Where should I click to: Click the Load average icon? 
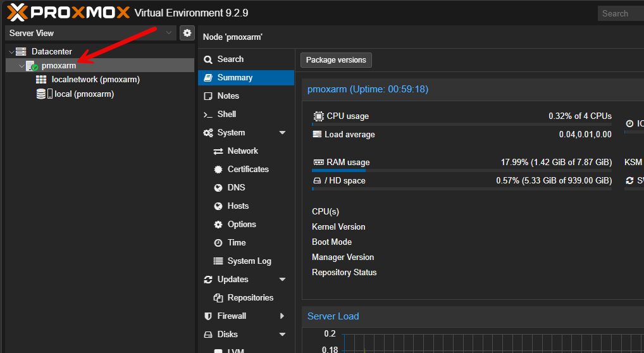317,134
